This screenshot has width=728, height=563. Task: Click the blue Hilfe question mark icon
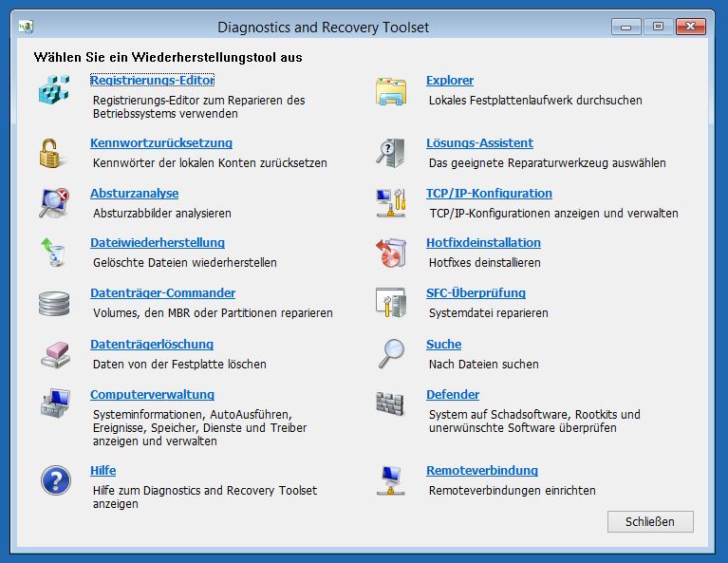(x=56, y=480)
